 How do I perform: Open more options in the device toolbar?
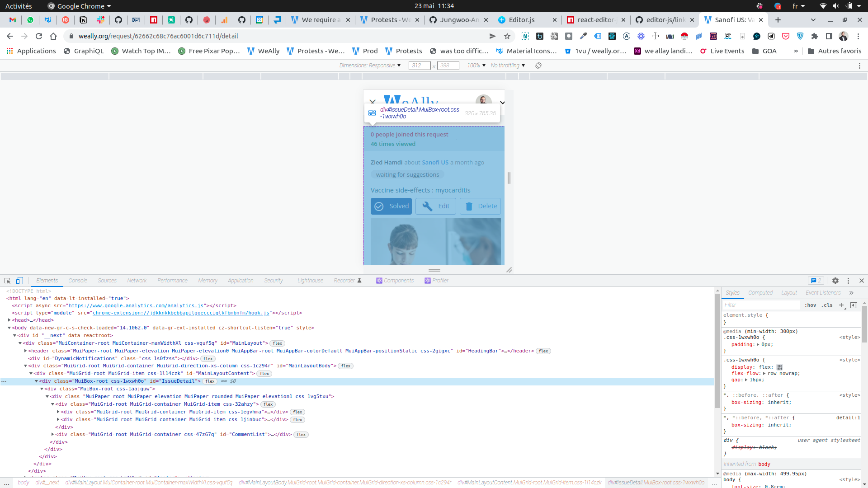click(859, 66)
